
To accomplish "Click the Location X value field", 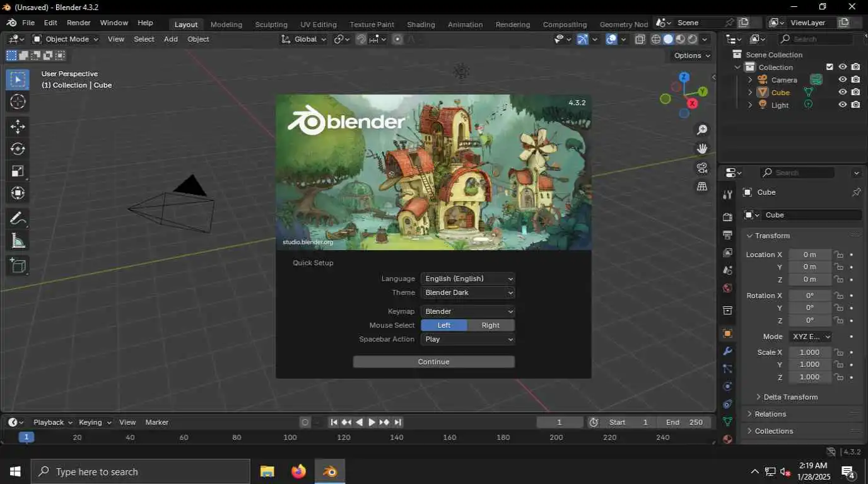I will pos(810,255).
